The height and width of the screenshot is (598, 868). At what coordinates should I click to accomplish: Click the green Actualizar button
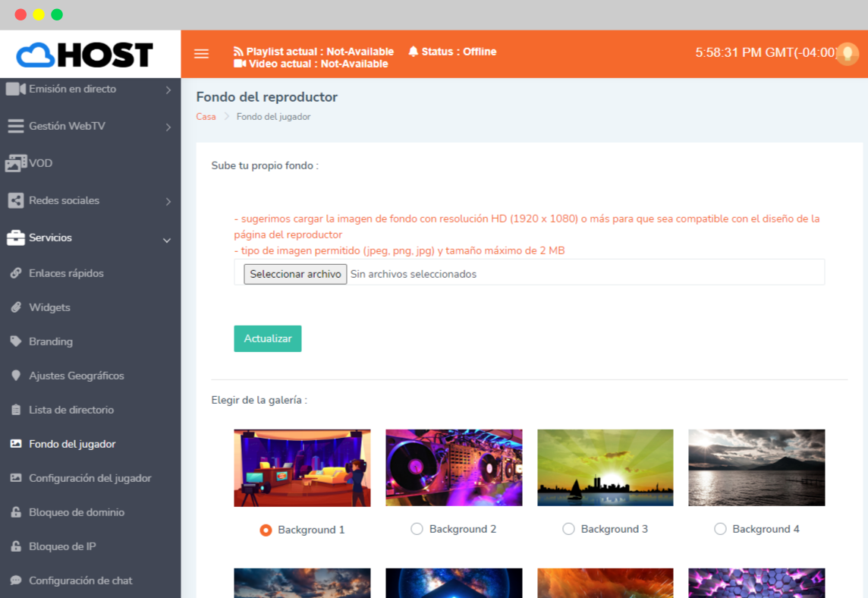[268, 338]
